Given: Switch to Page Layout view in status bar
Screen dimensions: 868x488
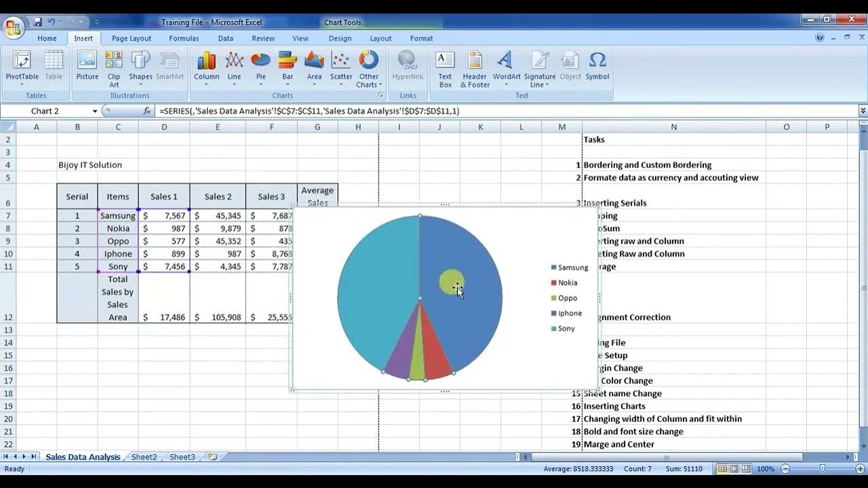Looking at the screenshot, I should click(734, 469).
